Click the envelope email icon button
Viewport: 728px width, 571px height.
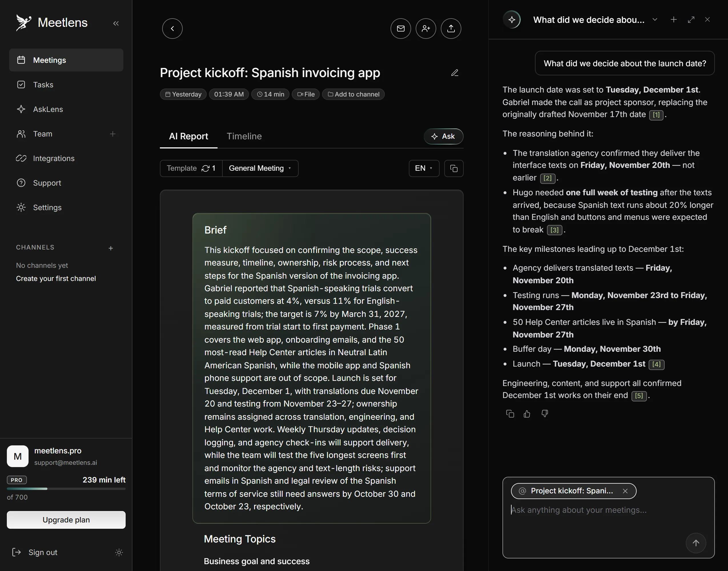pyautogui.click(x=401, y=29)
